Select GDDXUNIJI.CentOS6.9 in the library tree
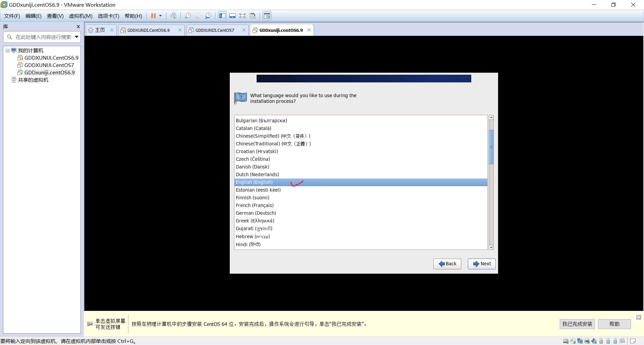644x345 pixels. tap(51, 58)
